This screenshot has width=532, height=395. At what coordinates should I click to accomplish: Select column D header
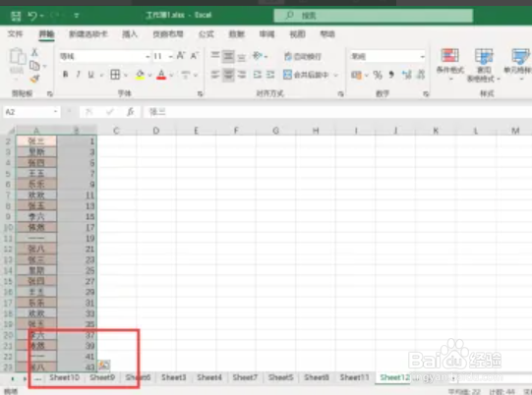coord(156,131)
